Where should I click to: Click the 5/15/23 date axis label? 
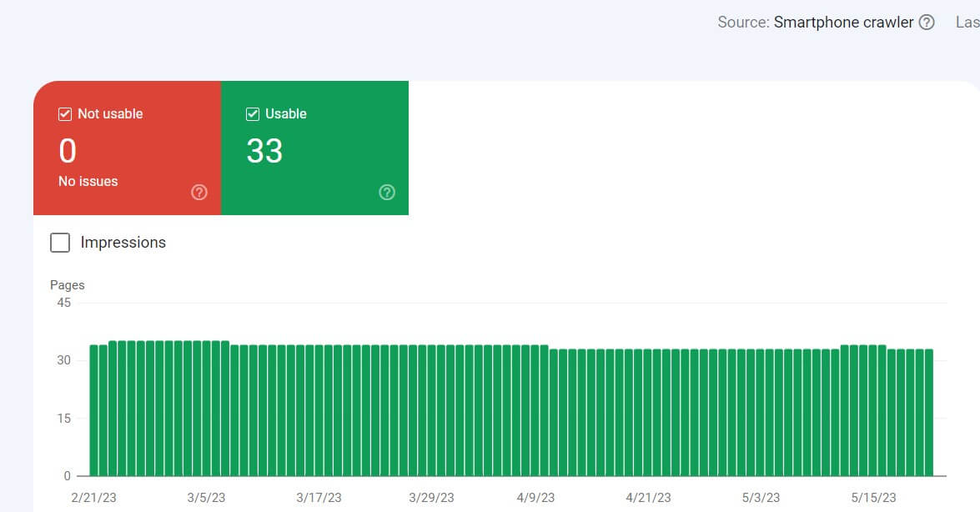point(872,498)
